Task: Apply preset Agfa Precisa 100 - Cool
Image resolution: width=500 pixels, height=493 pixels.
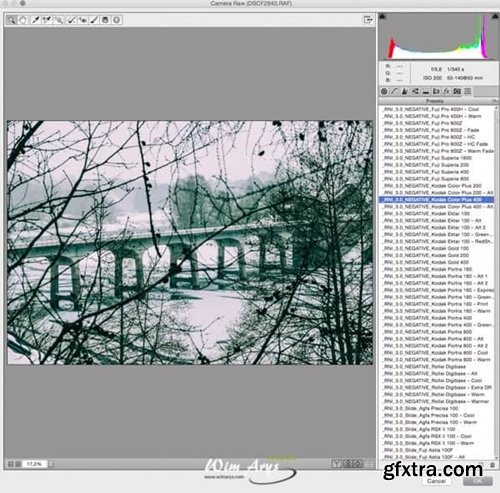Action: click(437, 415)
